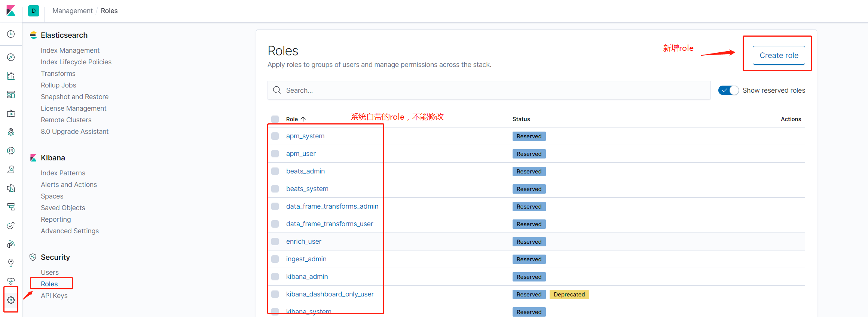Click the Create role button

(x=779, y=55)
